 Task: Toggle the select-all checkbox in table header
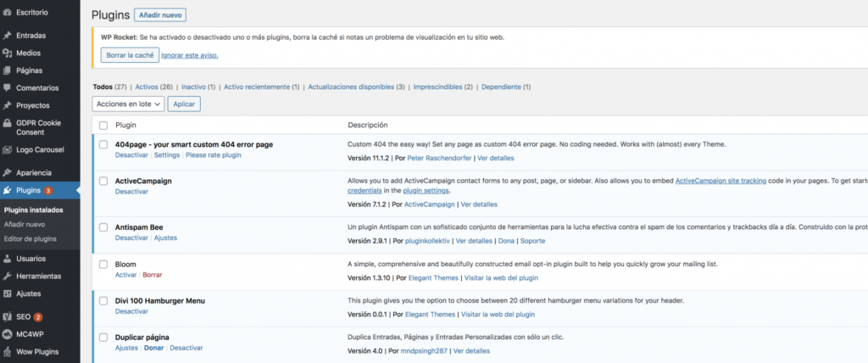click(103, 125)
